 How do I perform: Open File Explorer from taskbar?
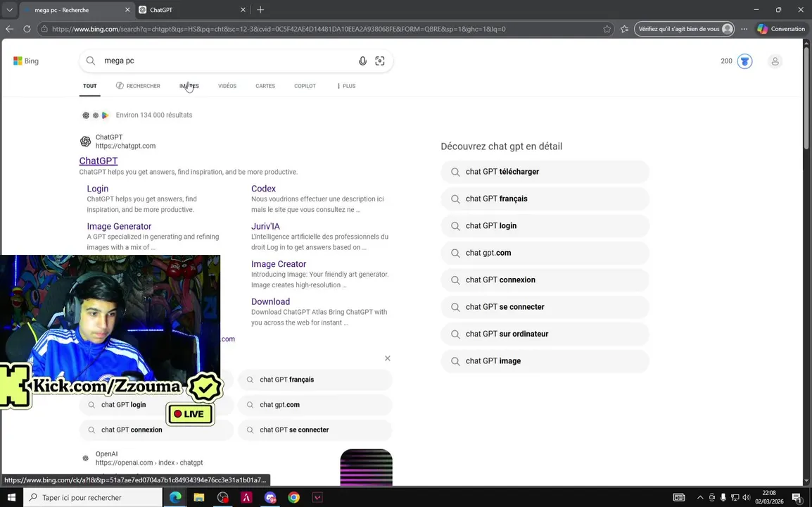pyautogui.click(x=199, y=497)
